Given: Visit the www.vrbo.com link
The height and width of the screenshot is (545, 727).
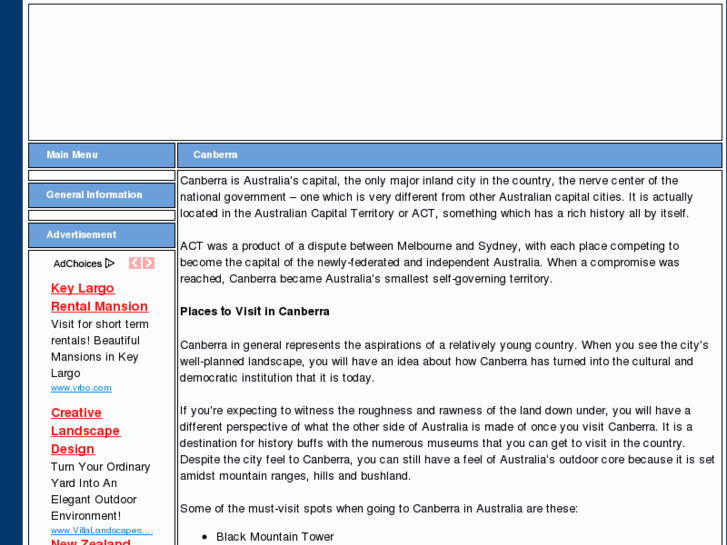Looking at the screenshot, I should (81, 388).
